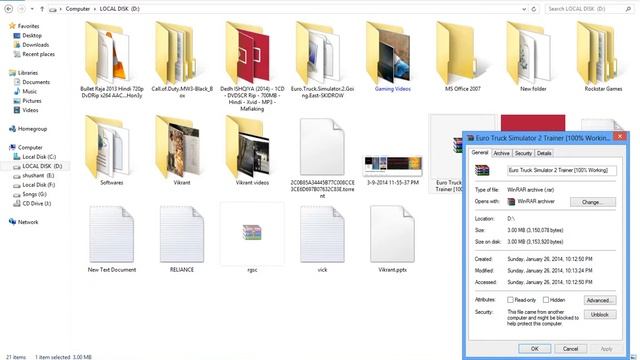
Task: Click LOCAL DISK (D:) in the breadcrumb
Action: [119, 9]
